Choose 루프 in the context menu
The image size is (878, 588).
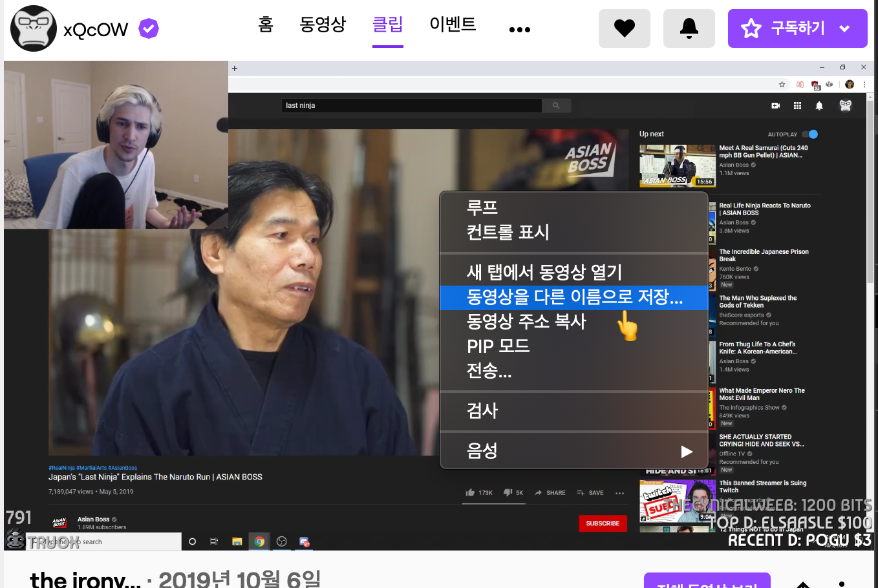pyautogui.click(x=573, y=207)
